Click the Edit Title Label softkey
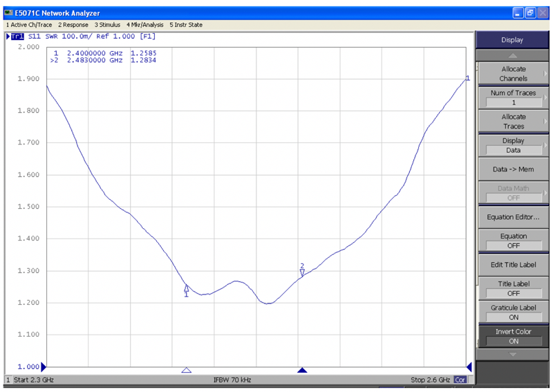 [x=513, y=264]
